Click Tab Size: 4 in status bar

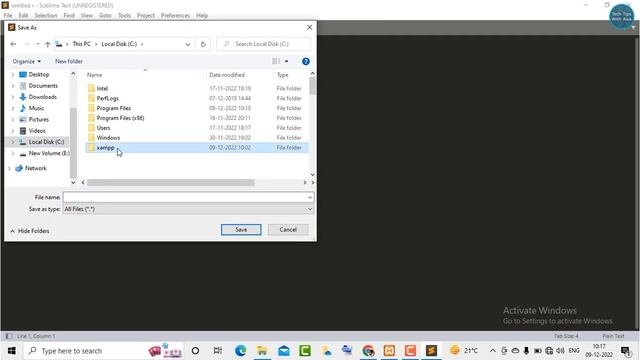[x=566, y=336]
